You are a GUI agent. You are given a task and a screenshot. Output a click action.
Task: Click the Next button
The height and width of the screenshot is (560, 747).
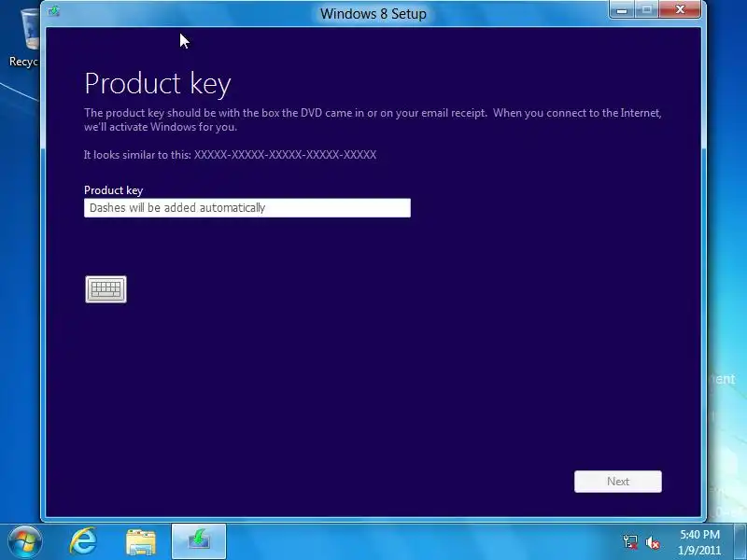click(618, 482)
